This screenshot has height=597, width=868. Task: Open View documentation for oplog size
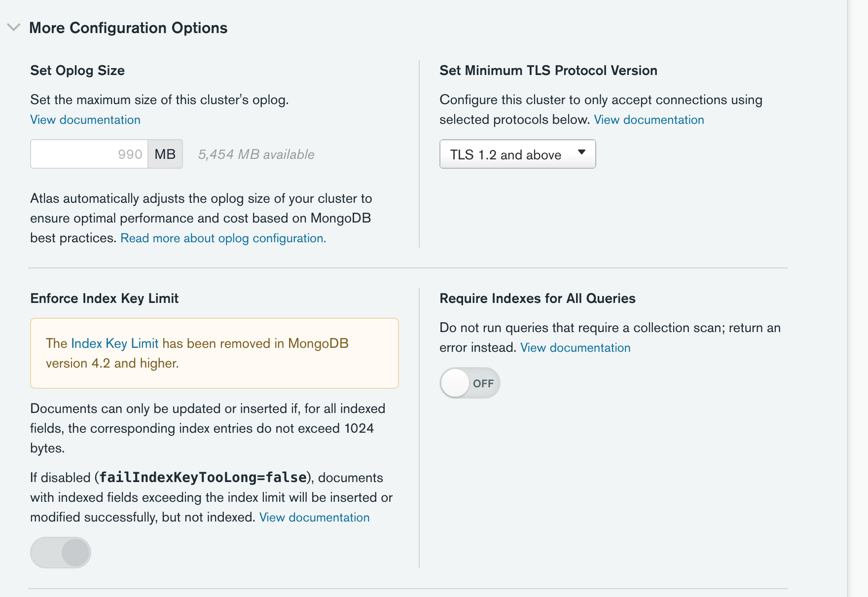(x=85, y=119)
